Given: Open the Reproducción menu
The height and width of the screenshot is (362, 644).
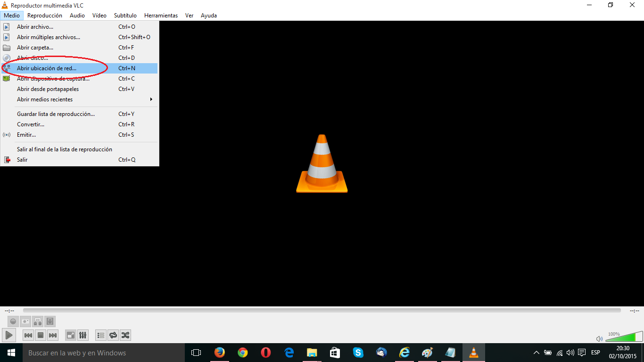Looking at the screenshot, I should (45, 16).
